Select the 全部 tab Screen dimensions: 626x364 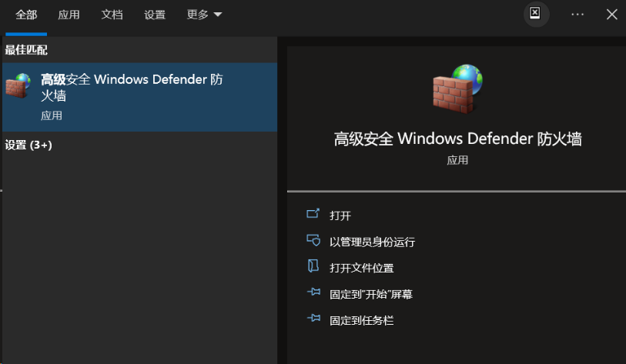[26, 15]
